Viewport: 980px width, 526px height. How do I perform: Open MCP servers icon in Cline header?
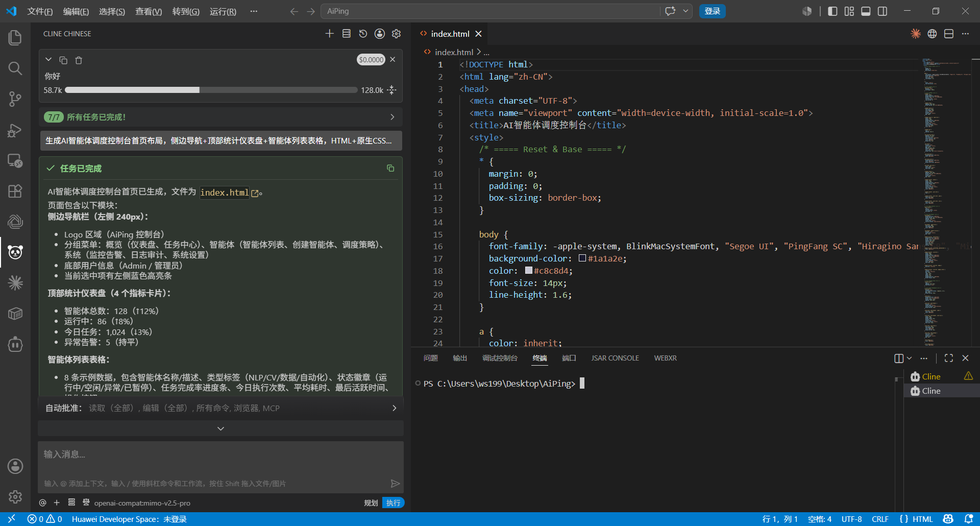(x=346, y=34)
